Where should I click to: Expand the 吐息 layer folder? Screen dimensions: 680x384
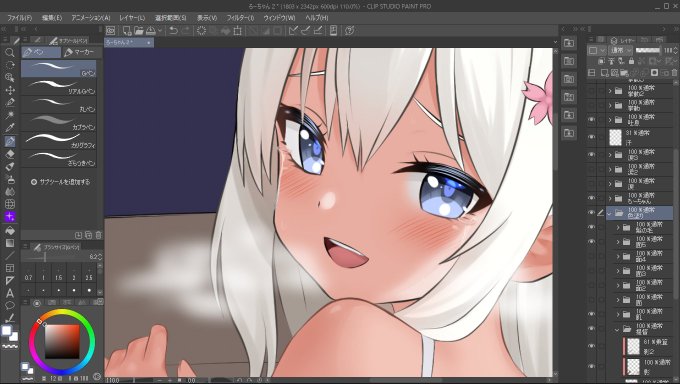click(x=610, y=120)
